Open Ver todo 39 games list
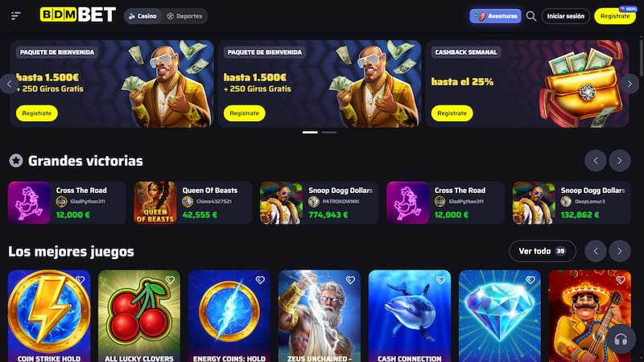Screen dimensions: 644x362 tap(542, 251)
